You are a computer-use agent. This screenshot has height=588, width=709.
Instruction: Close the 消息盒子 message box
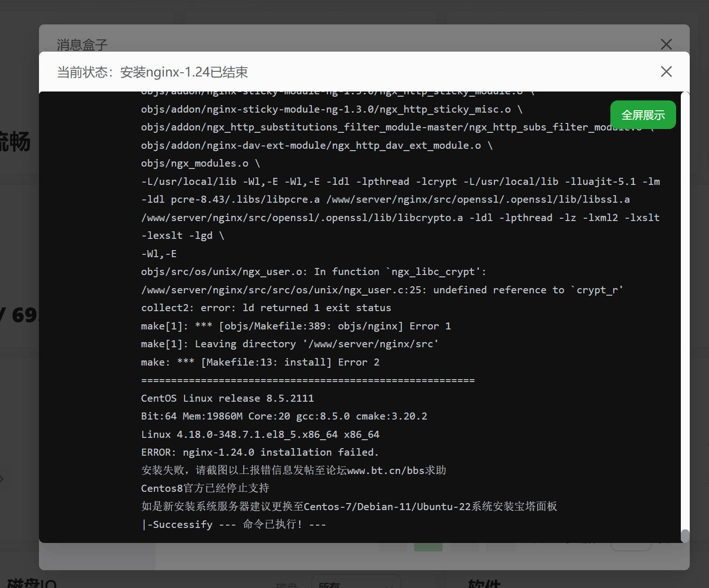(666, 44)
